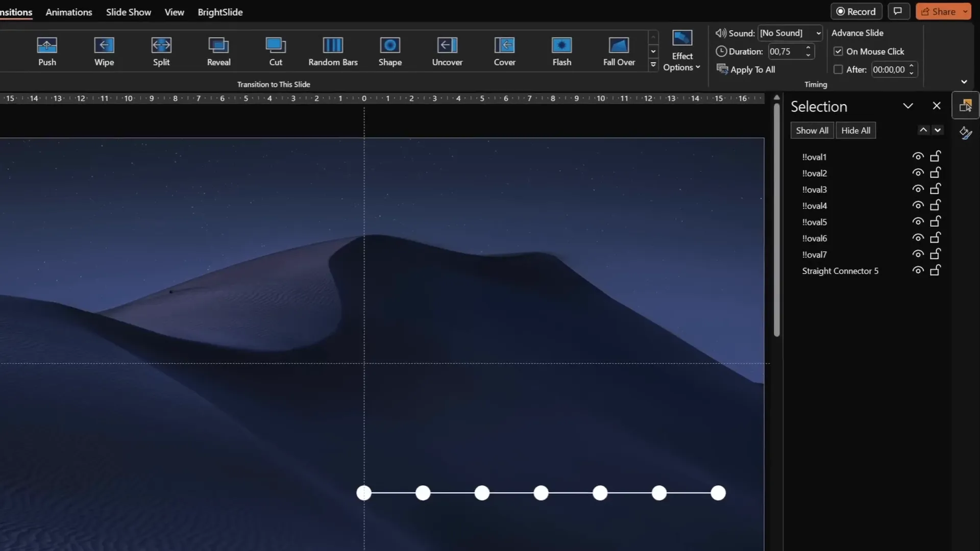Hide the !!oval3 shape visibility

click(x=917, y=188)
